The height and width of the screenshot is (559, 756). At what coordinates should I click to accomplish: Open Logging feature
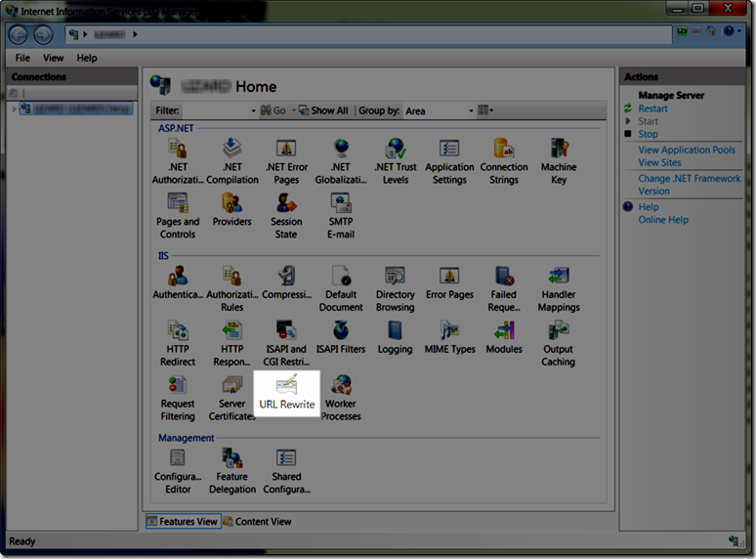point(396,337)
